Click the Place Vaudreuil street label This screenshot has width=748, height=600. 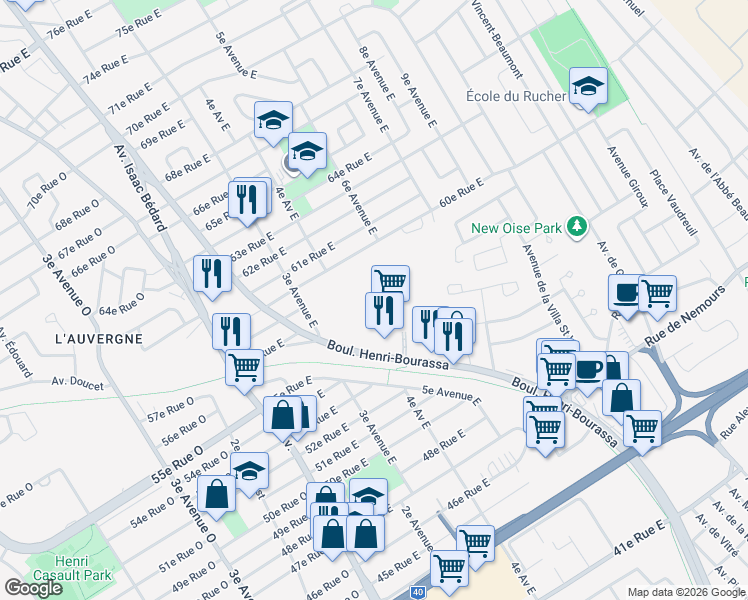(x=674, y=203)
